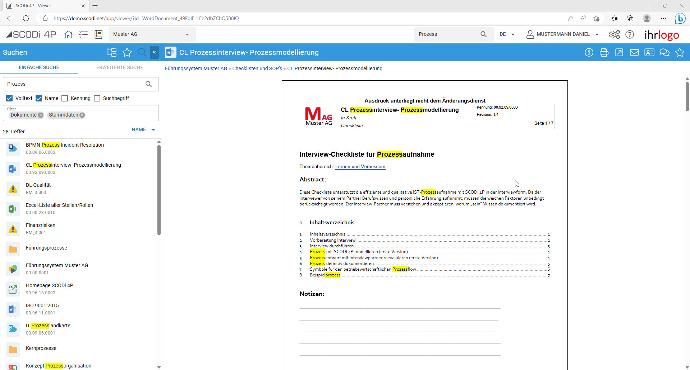Open the Bing sidebar icon
Viewport: 690px width, 370px height.
point(680,18)
